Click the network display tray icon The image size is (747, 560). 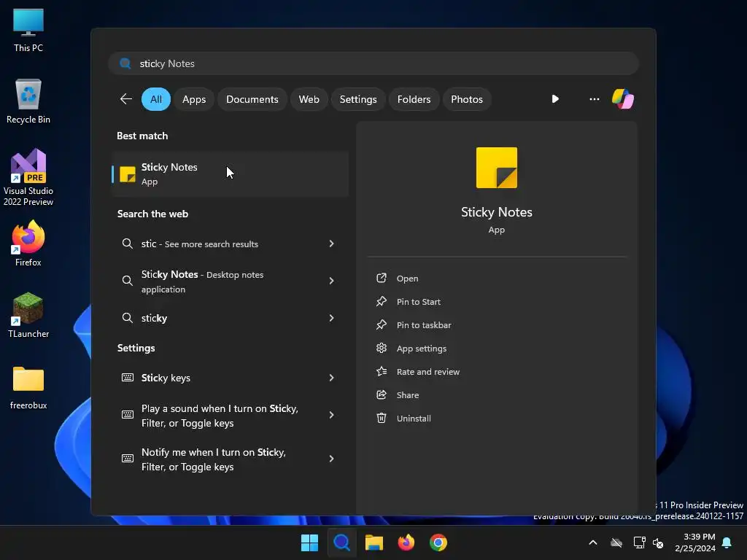pos(639,542)
